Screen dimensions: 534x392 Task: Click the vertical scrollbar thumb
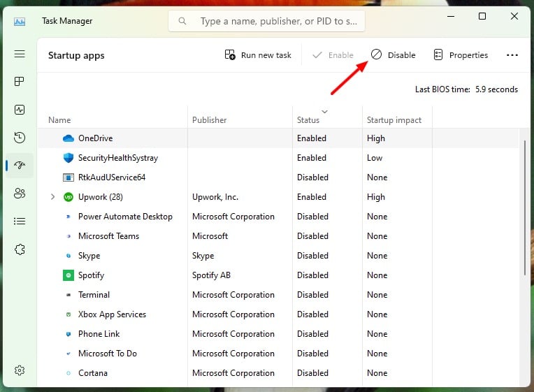(x=524, y=207)
